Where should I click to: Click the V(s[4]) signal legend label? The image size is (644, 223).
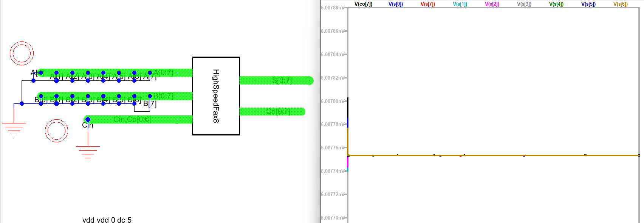click(x=556, y=4)
